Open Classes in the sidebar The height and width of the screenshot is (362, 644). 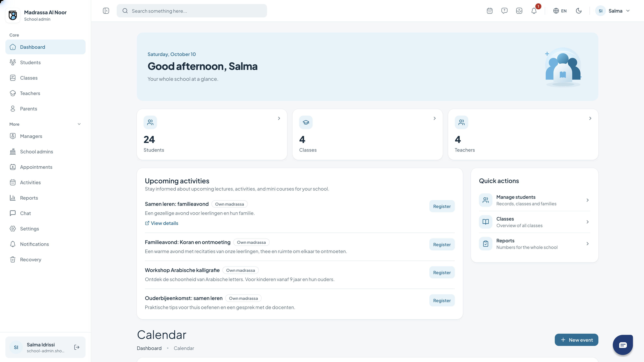pos(45,78)
